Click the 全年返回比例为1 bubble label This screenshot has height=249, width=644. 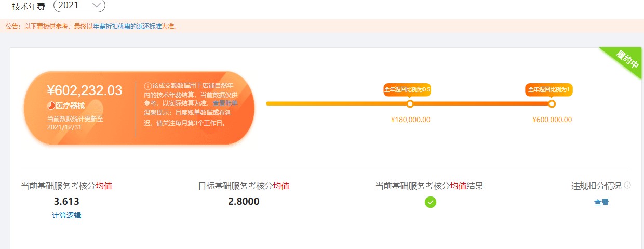tap(549, 89)
